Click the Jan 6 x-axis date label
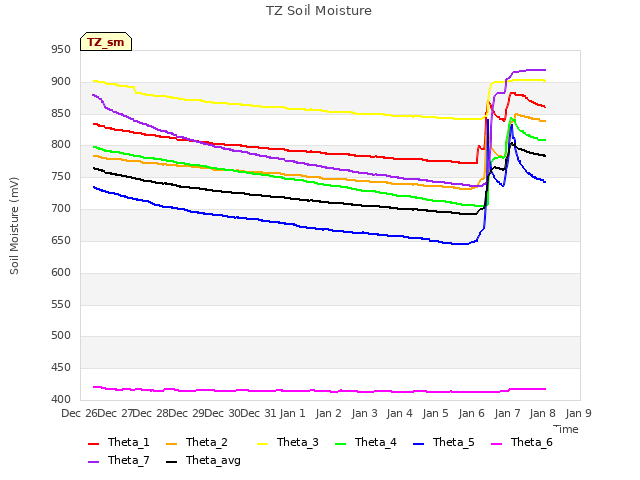640x480 pixels. point(471,413)
